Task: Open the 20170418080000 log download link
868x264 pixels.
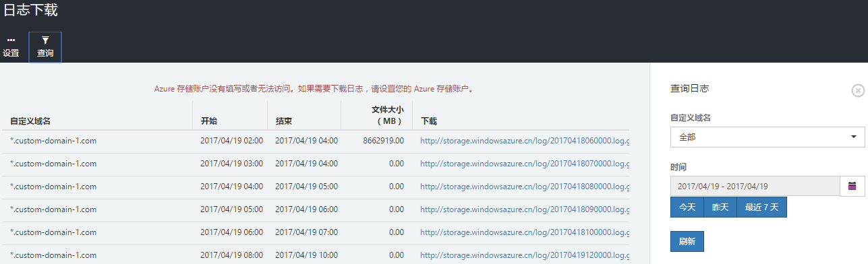Action: point(525,187)
